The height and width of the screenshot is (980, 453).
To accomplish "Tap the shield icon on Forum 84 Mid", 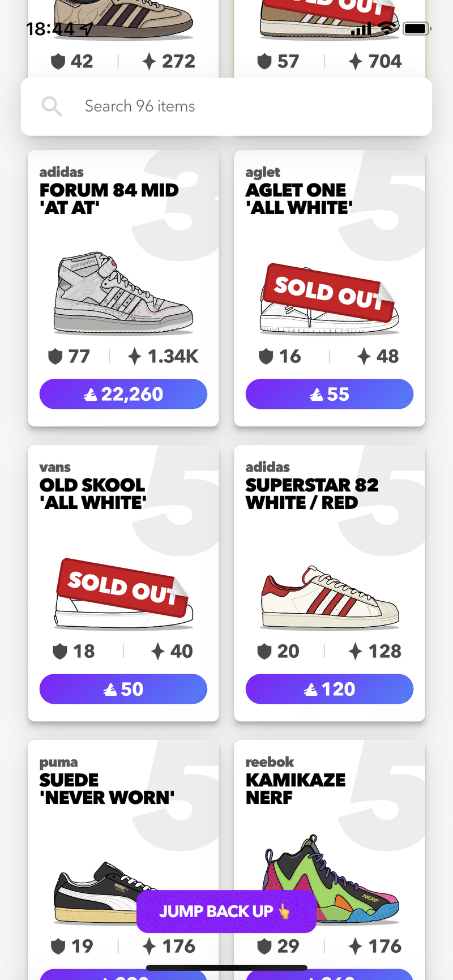I will point(55,357).
